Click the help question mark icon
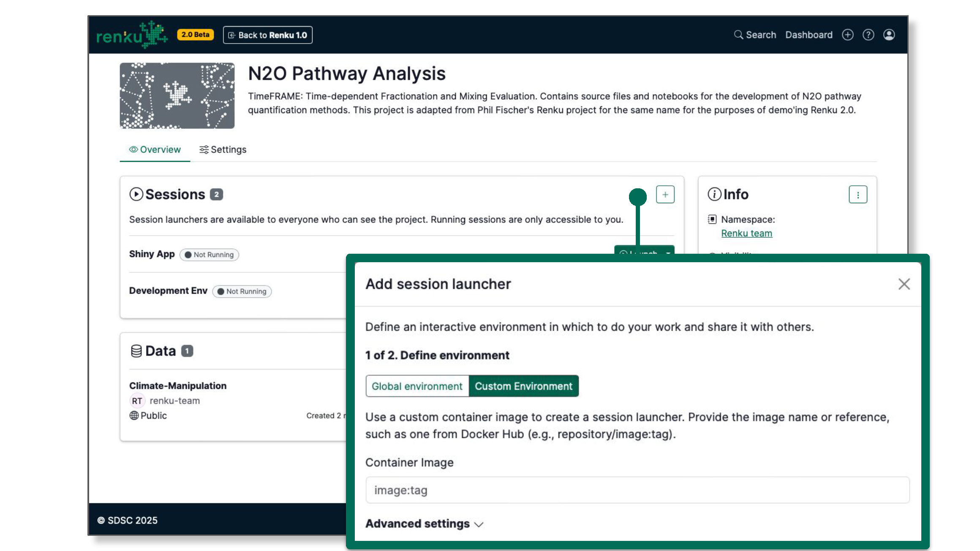The height and width of the screenshot is (551, 980). point(869,34)
